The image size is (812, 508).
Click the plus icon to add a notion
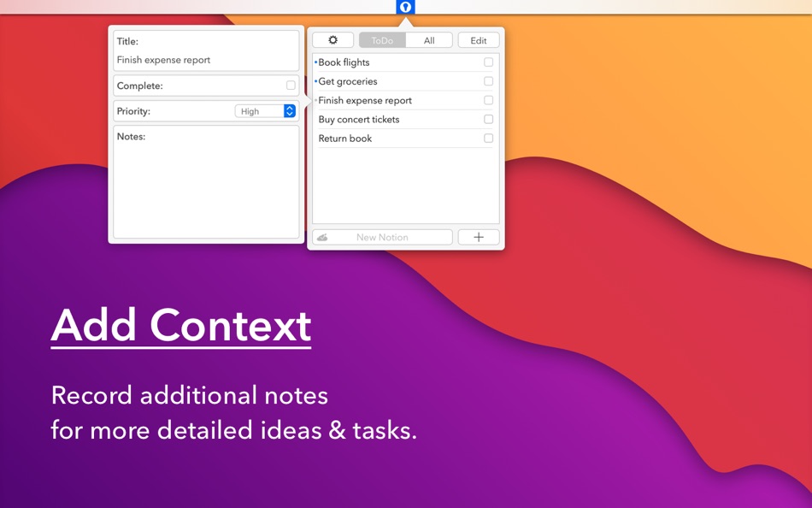click(478, 237)
